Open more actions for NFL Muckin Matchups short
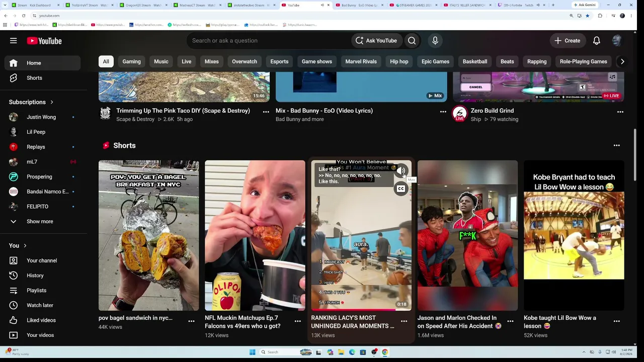 coord(297,321)
